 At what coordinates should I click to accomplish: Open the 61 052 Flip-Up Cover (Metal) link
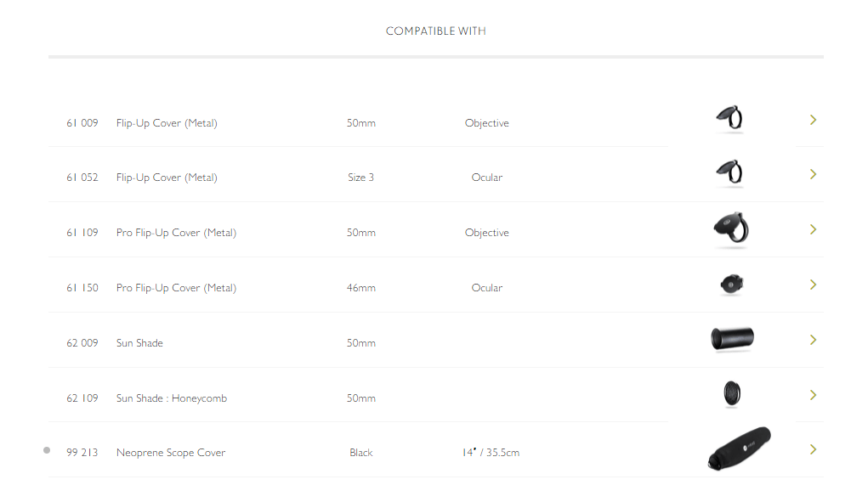coord(167,178)
